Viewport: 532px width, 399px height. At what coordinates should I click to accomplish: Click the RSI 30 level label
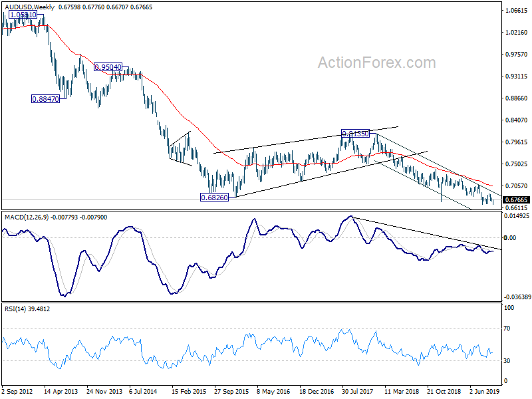click(507, 360)
